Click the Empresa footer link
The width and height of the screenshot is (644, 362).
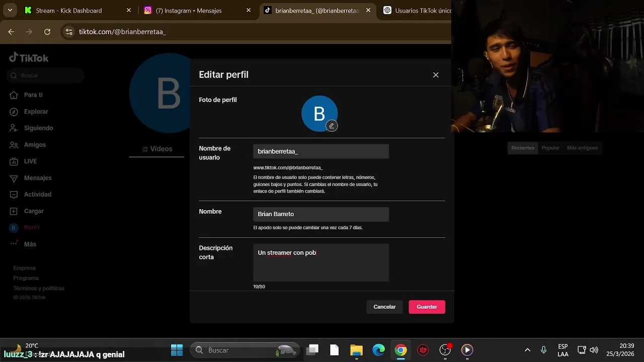tap(25, 268)
